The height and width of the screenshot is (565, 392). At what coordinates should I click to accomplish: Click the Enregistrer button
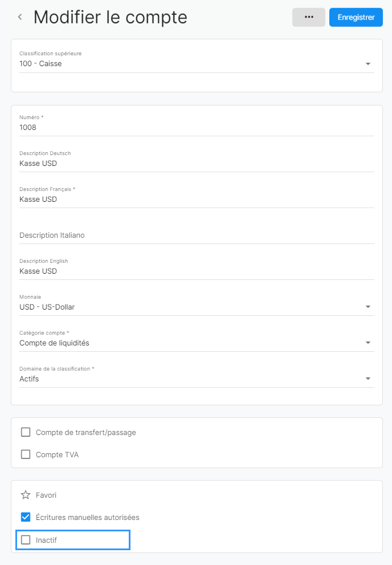coord(356,17)
